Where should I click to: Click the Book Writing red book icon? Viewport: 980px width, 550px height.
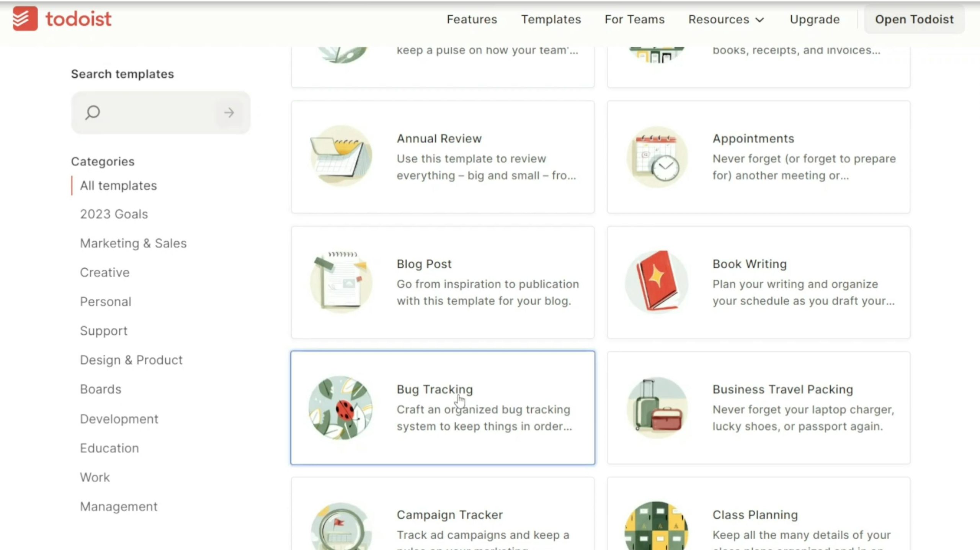[657, 282]
